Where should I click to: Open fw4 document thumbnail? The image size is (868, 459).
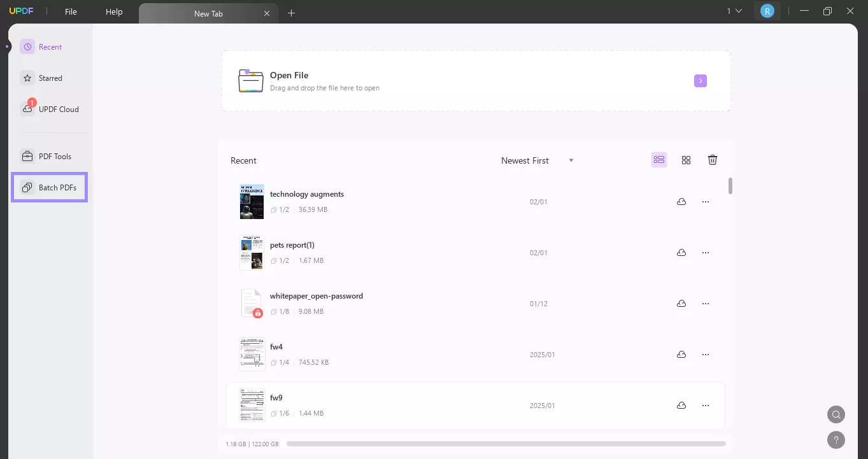pyautogui.click(x=252, y=355)
